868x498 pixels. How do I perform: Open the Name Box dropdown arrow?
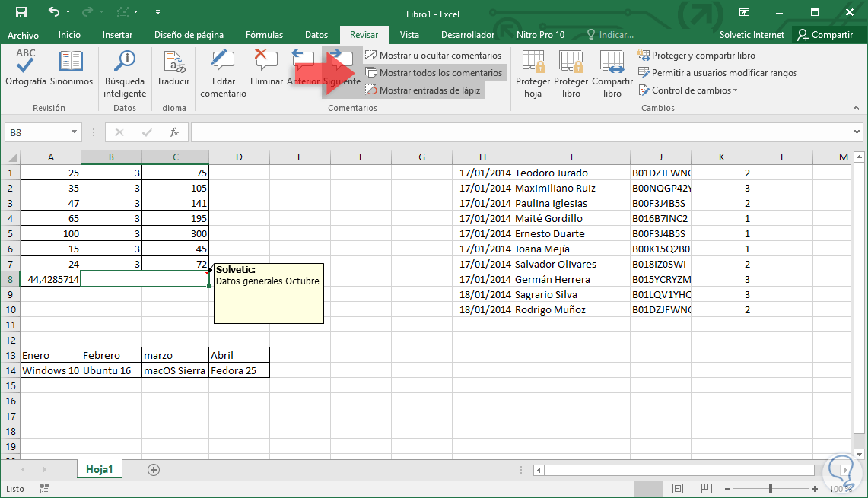(74, 132)
